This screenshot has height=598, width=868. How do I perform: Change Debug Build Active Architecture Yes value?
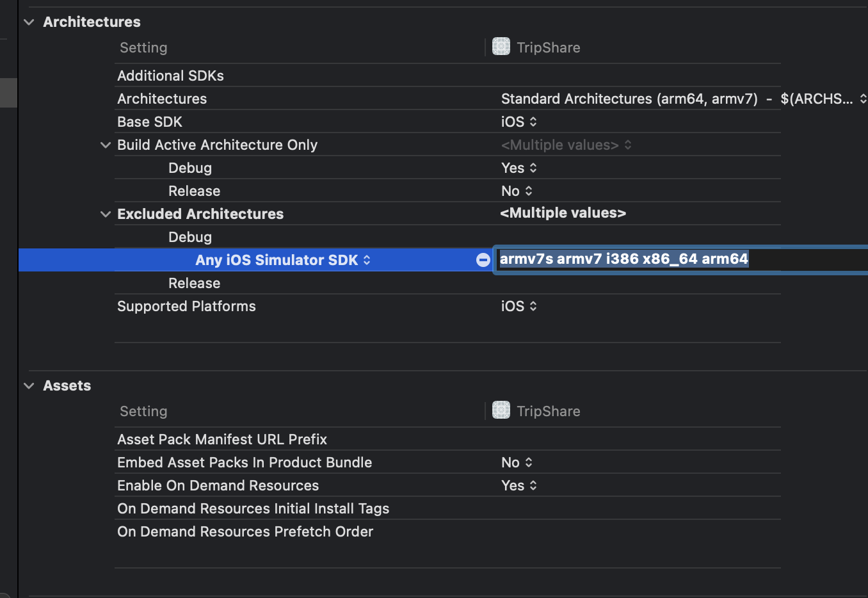(518, 168)
